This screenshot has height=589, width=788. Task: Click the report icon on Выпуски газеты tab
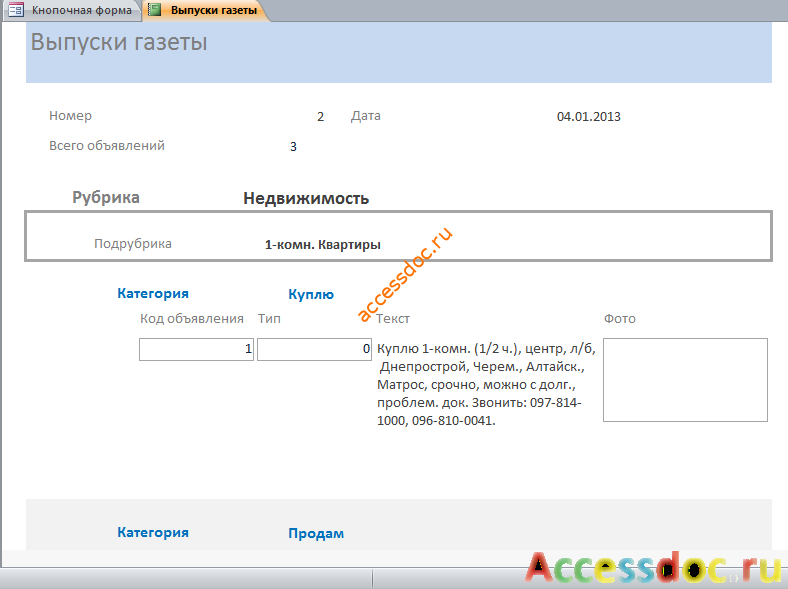pos(155,10)
